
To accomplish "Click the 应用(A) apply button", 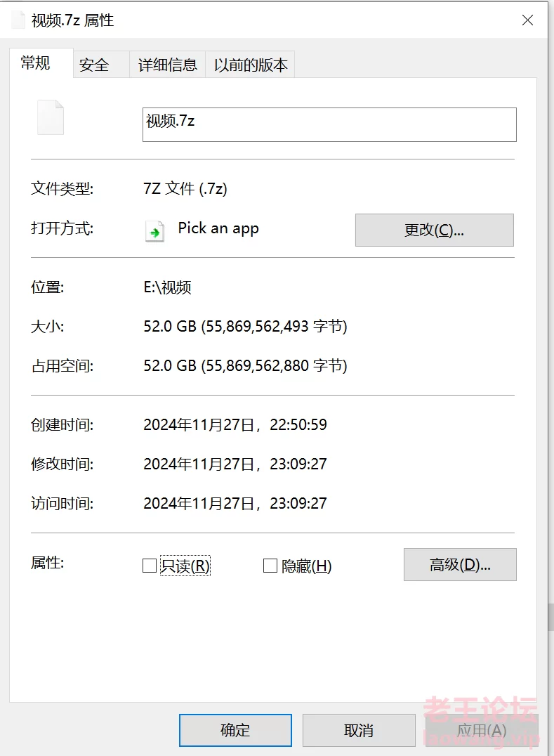I will pyautogui.click(x=481, y=731).
